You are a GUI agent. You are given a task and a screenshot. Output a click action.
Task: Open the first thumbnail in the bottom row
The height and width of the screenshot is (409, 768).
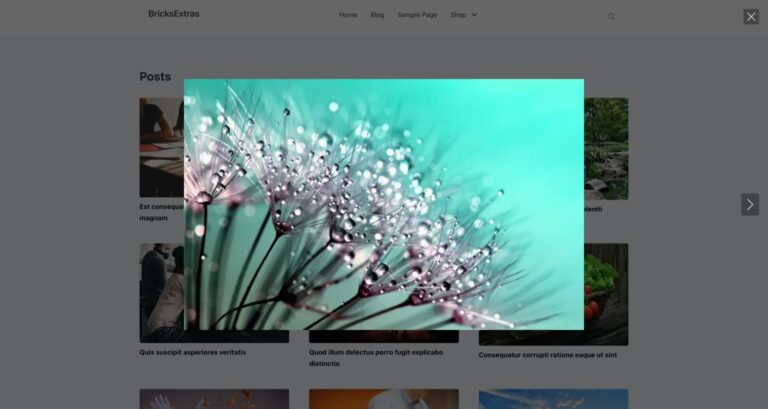(214, 399)
